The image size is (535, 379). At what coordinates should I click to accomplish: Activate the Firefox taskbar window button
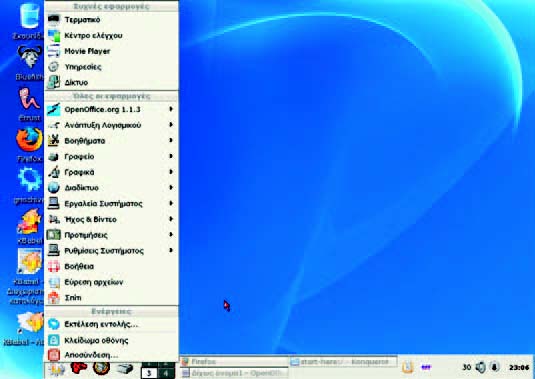(x=234, y=362)
